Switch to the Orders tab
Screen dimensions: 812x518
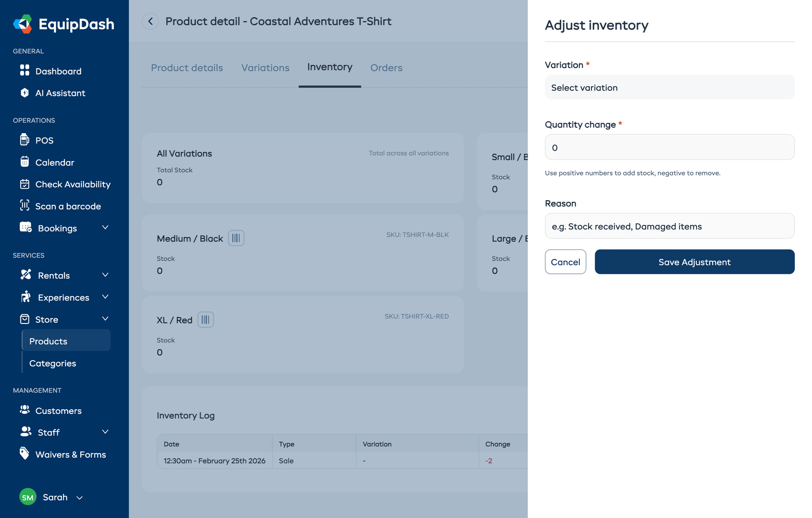coord(386,68)
